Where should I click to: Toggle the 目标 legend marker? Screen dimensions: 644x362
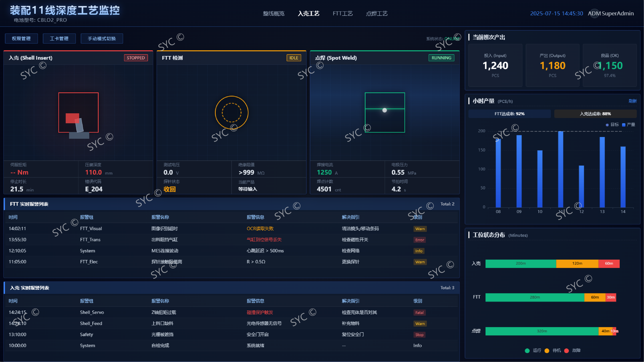click(x=607, y=125)
